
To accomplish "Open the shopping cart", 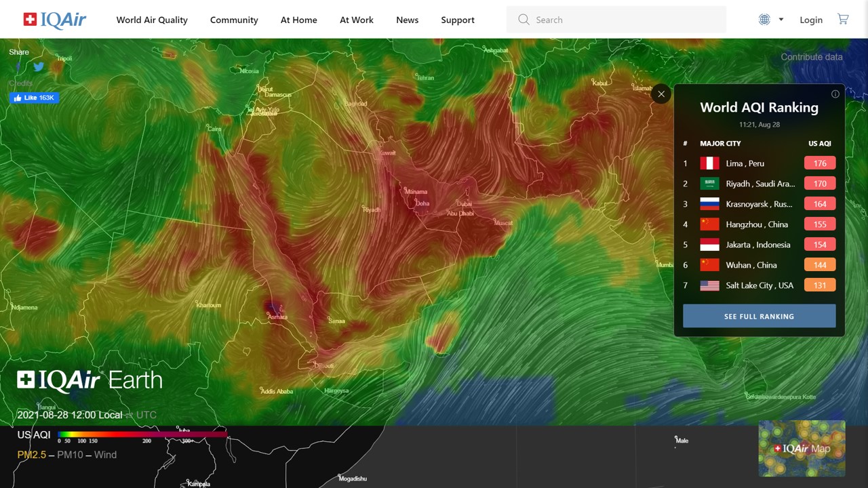I will click(843, 19).
